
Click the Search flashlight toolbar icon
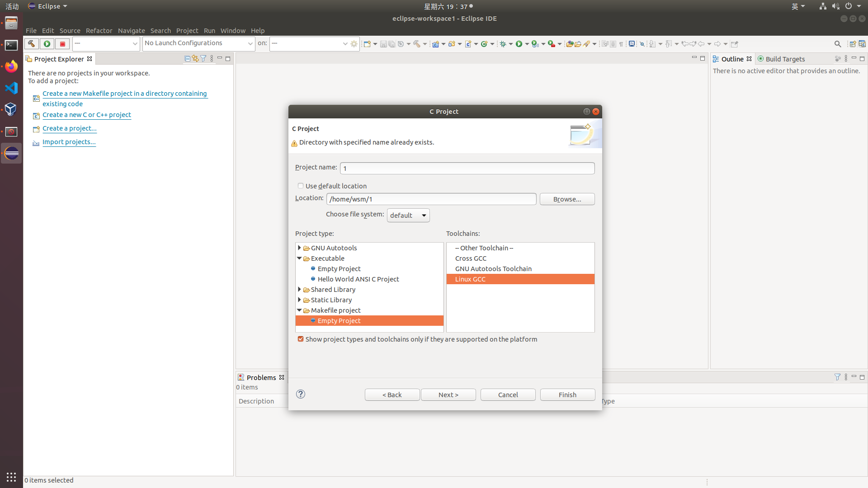click(x=586, y=44)
